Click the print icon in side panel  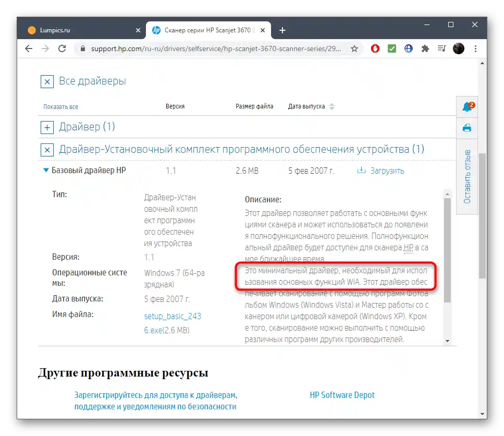pyautogui.click(x=467, y=128)
